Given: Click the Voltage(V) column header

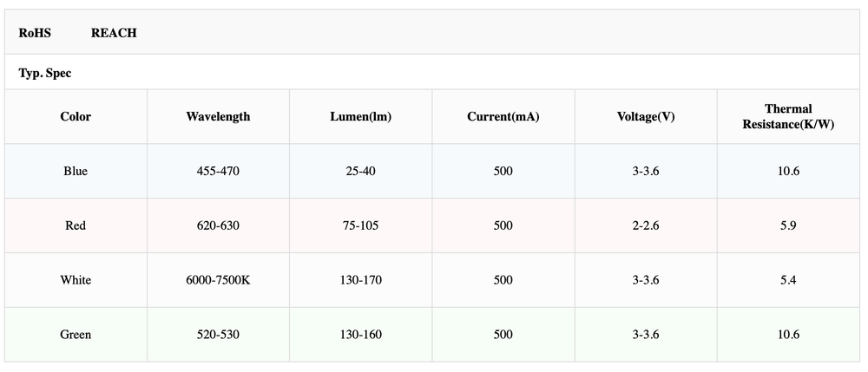Looking at the screenshot, I should coord(646,117).
